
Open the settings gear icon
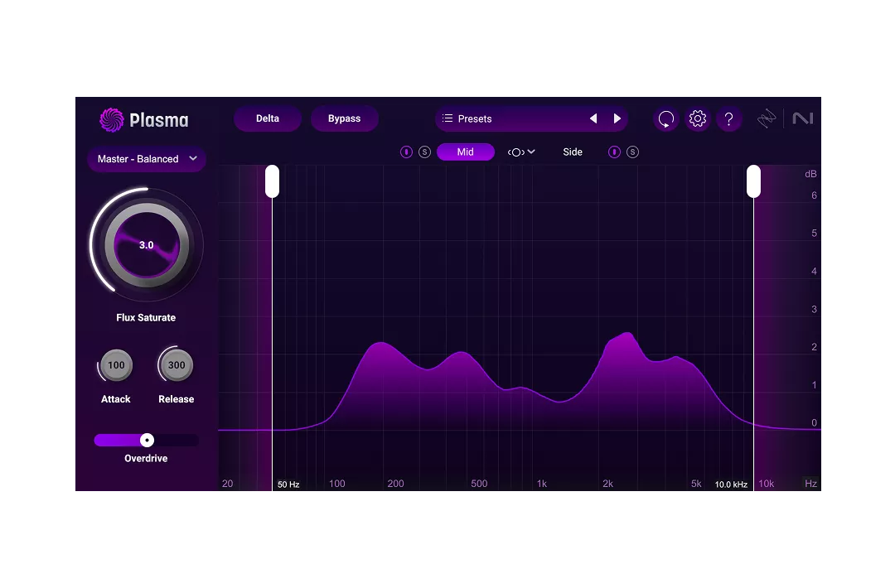698,119
